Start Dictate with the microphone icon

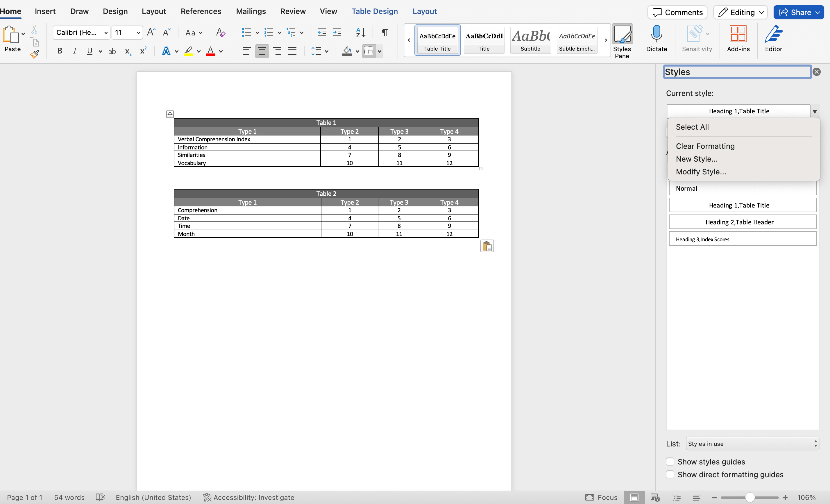[656, 38]
